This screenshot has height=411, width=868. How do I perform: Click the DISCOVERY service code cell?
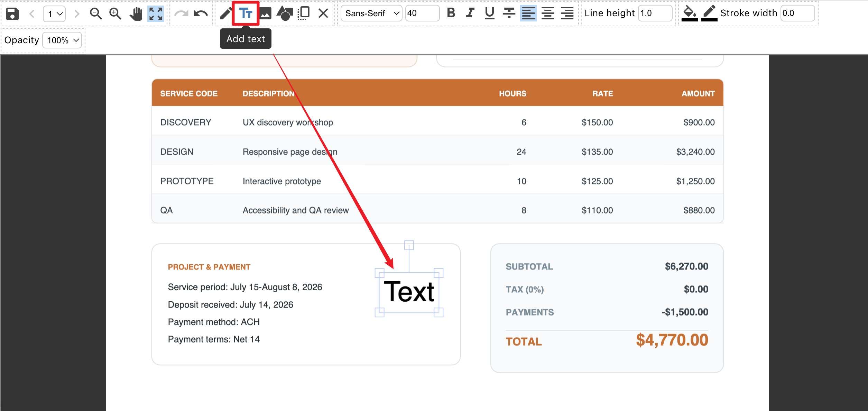tap(186, 122)
